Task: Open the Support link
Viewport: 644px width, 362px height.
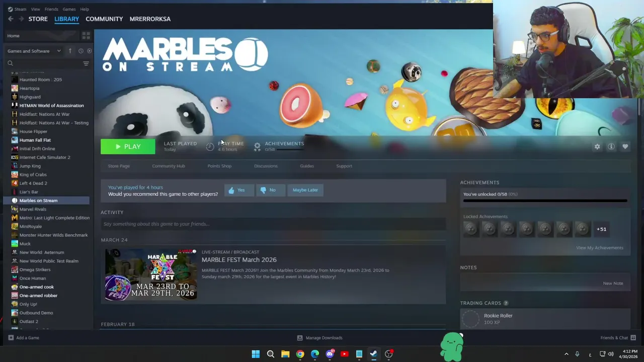Action: [344, 166]
